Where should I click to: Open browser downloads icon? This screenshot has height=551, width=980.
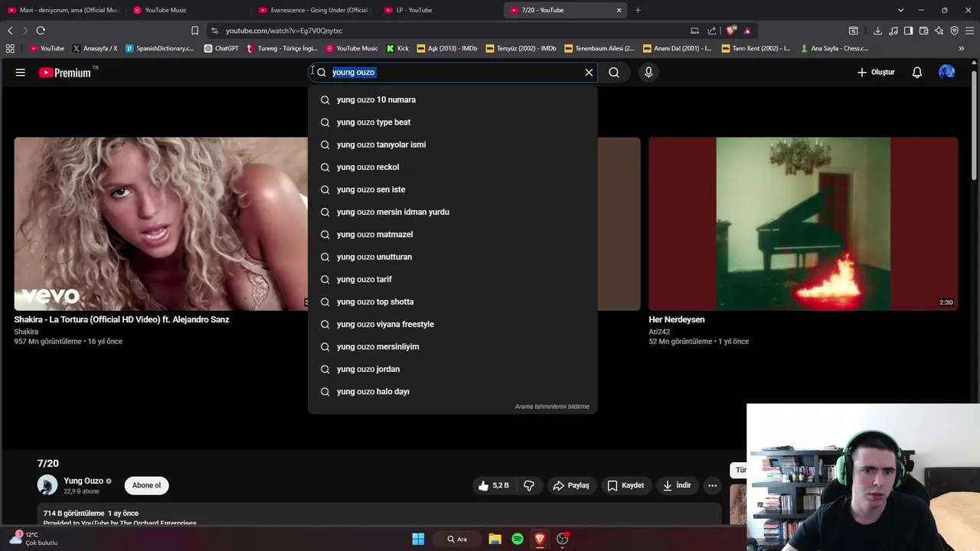click(877, 31)
